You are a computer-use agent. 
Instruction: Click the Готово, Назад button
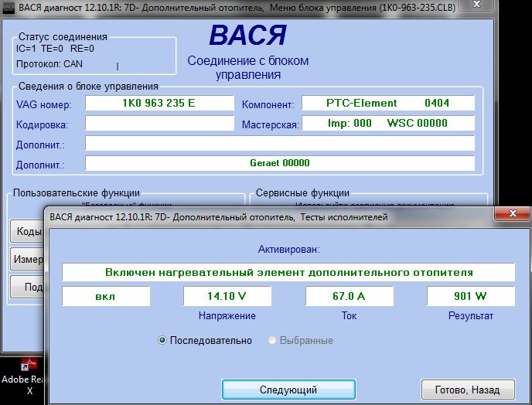pos(468,390)
